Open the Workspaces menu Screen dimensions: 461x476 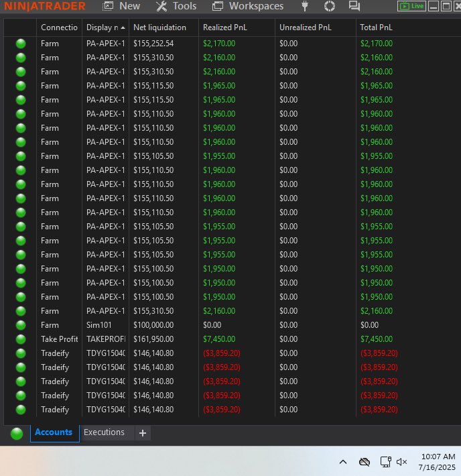point(248,6)
